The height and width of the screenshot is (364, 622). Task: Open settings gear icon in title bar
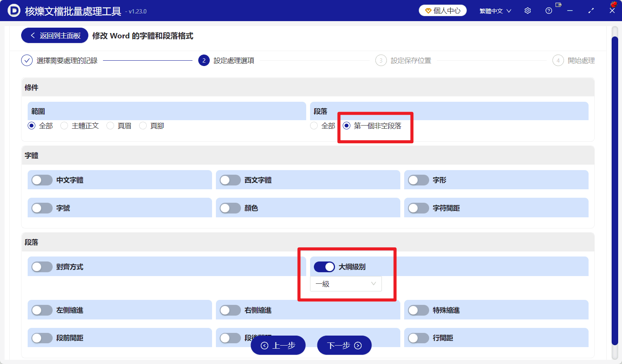click(527, 11)
